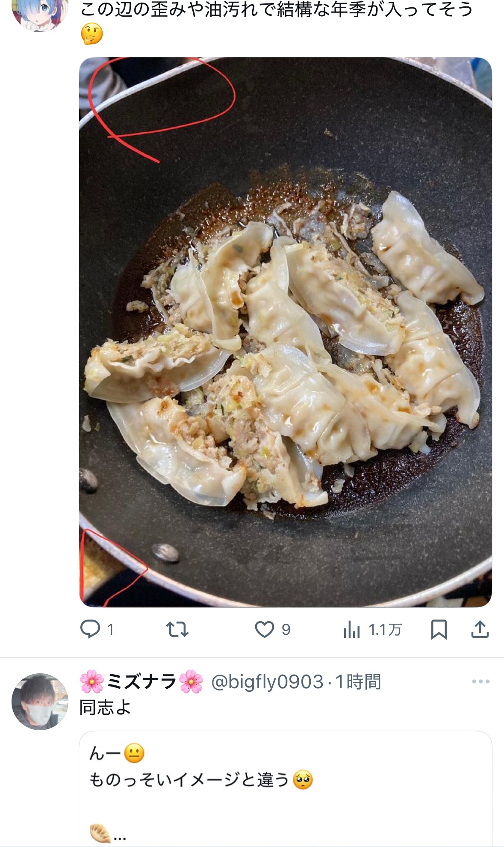Like the post with the heart icon
Screen dimensions: 504x847
[264, 630]
